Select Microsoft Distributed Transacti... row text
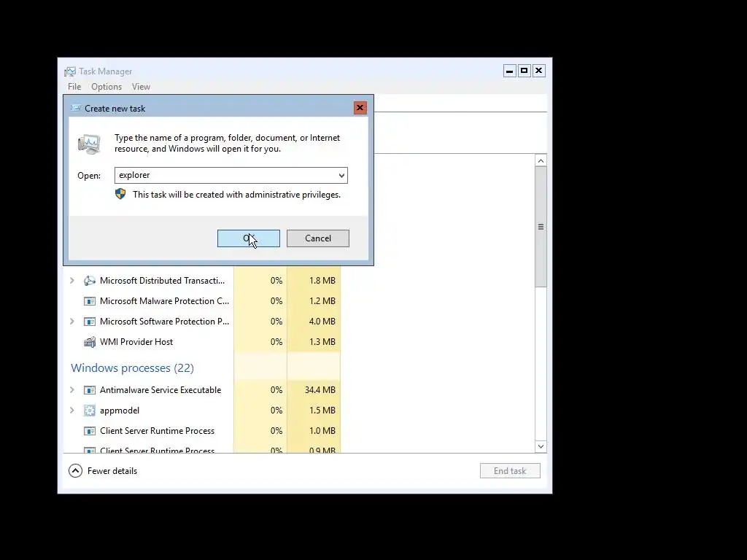This screenshot has height=560, width=747. (x=163, y=281)
